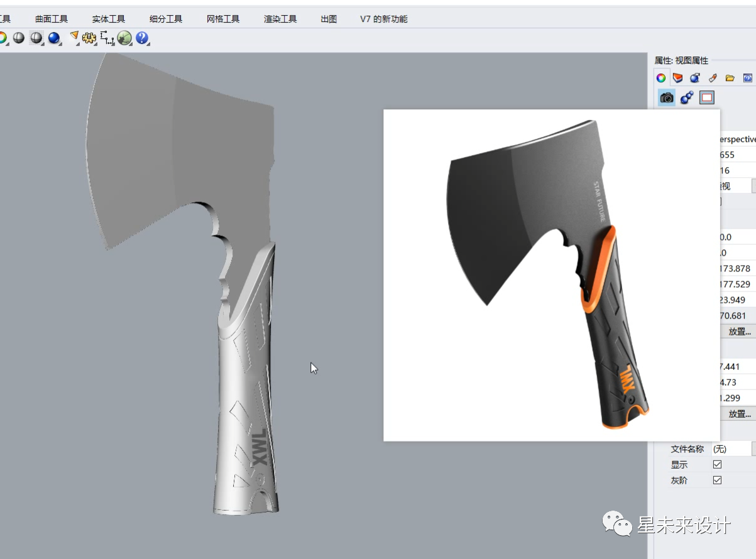Click the field showing 1.299
The height and width of the screenshot is (559, 756).
pyautogui.click(x=738, y=398)
